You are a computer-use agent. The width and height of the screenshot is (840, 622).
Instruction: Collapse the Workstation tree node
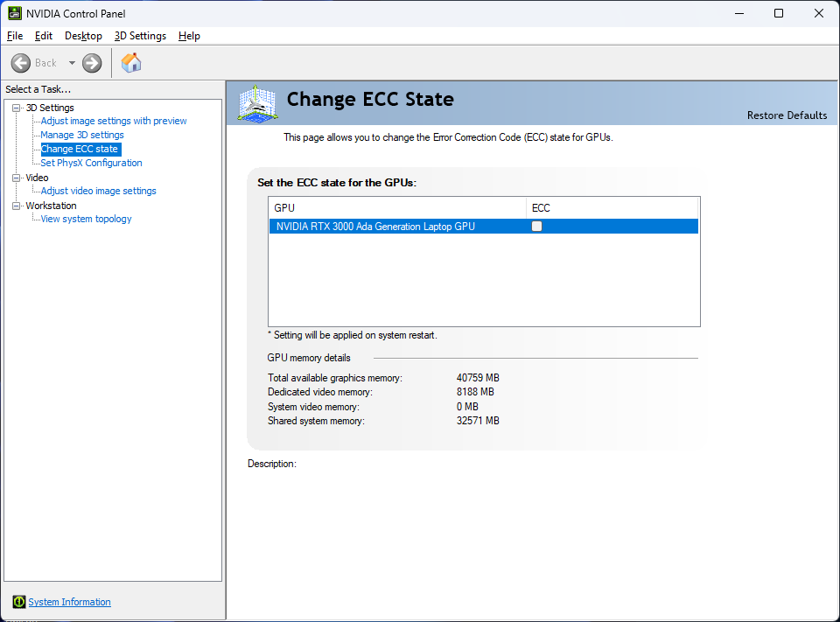16,206
